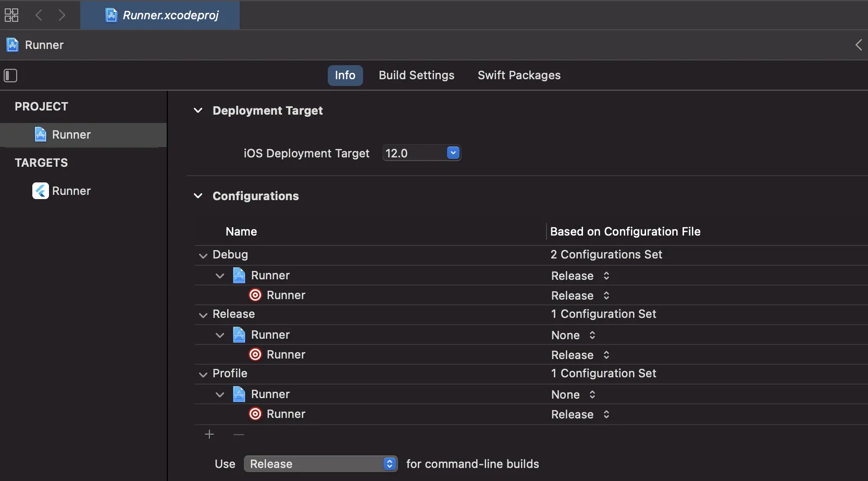Collapse the Configurations section
Screen dimensions: 868x481
pyautogui.click(x=198, y=196)
